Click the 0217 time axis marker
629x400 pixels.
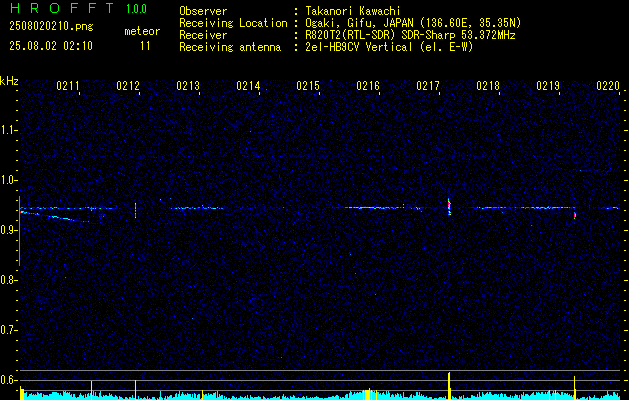coord(428,86)
